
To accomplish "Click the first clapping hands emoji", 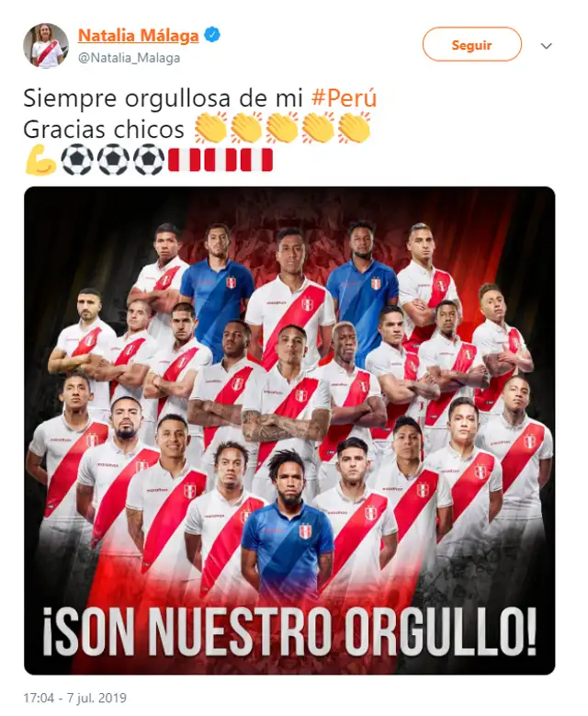I will point(210,128).
